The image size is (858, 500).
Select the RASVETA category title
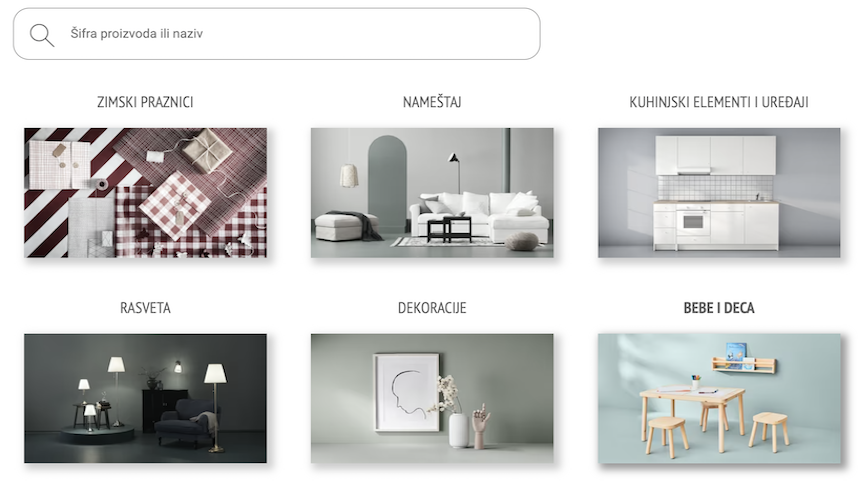coord(145,308)
